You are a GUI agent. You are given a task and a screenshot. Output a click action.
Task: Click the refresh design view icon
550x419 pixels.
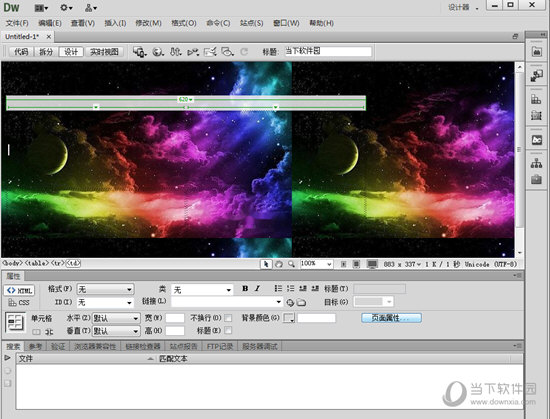tap(244, 52)
